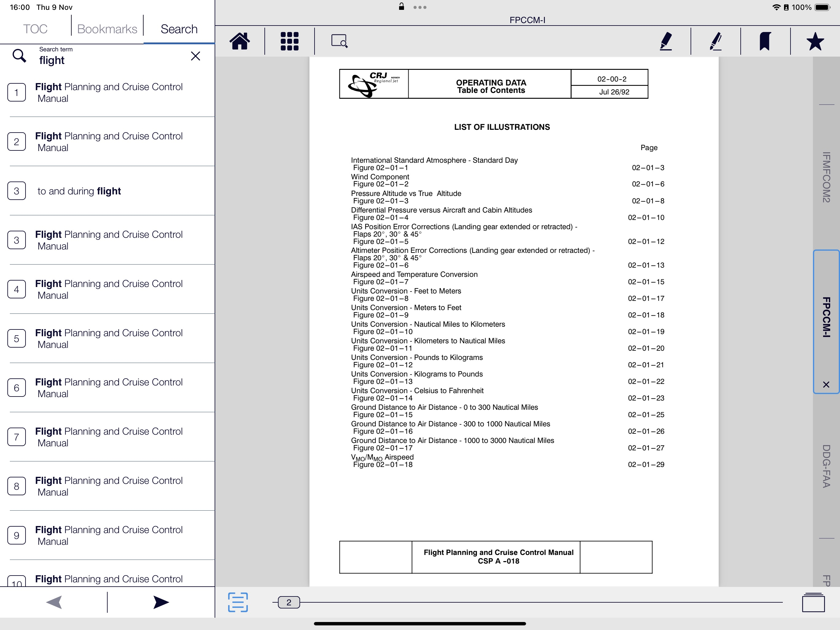The image size is (840, 630).
Task: Open the stacked pages view icon
Action: point(813,602)
